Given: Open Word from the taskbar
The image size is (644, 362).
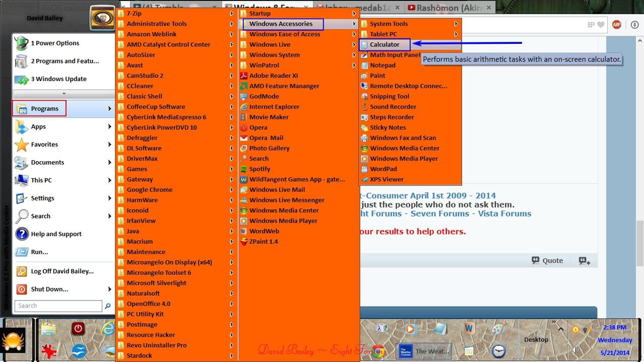Looking at the screenshot, I should pyautogui.click(x=470, y=329).
